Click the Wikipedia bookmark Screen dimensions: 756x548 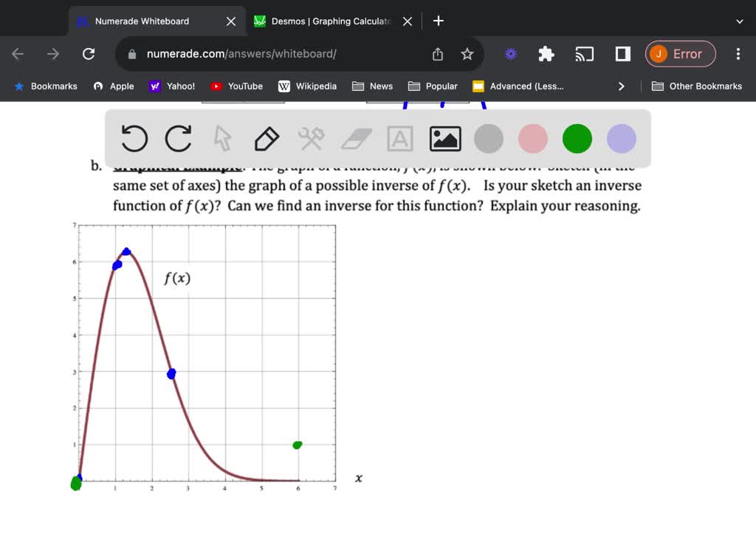point(308,86)
